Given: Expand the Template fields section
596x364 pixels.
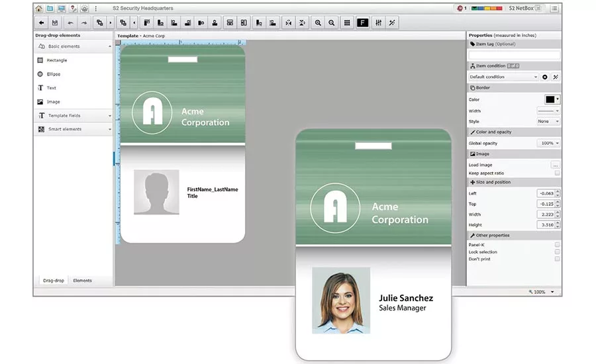Looking at the screenshot, I should [x=74, y=116].
